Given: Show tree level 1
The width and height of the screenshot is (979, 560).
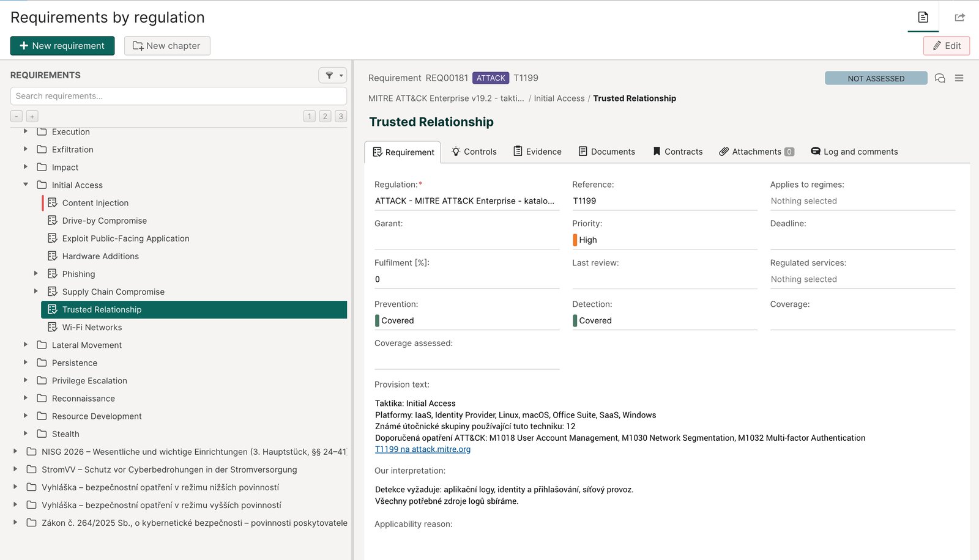Looking at the screenshot, I should 310,116.
